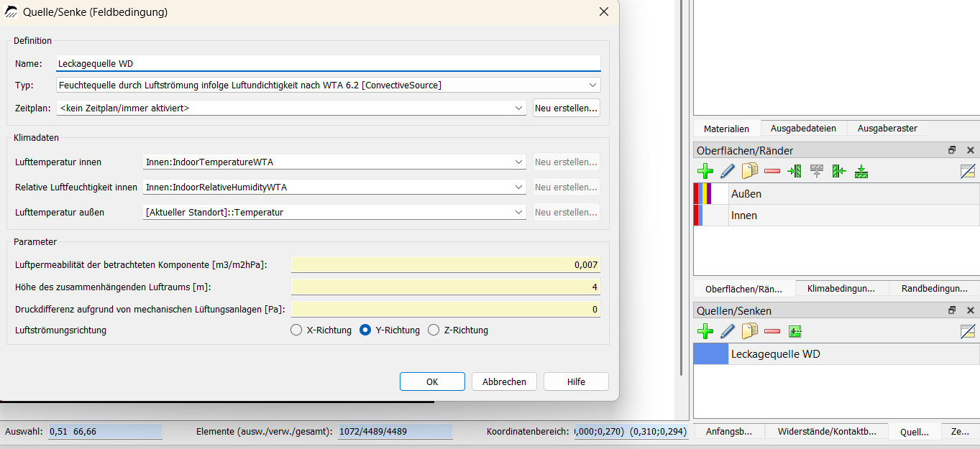The image size is (980, 449).
Task: Click the blue swatch of Leckagequelle WD
Action: point(711,354)
